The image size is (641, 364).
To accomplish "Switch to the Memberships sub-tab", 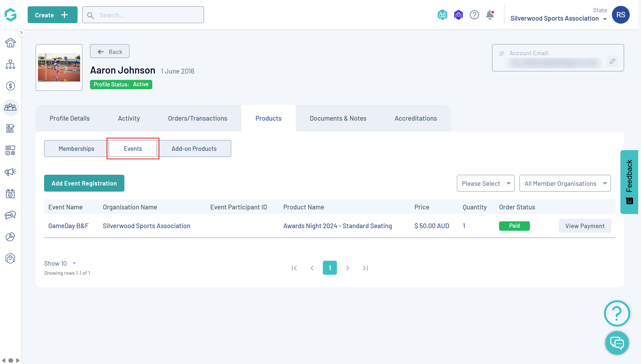I will pos(76,149).
